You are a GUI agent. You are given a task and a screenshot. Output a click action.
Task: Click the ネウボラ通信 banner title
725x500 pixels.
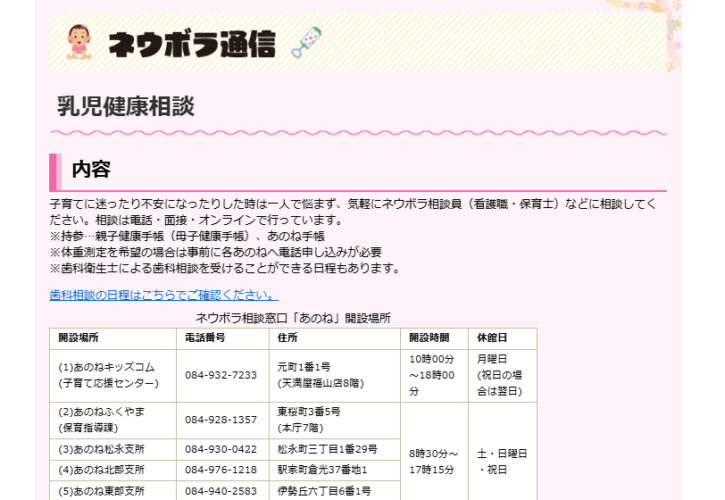pyautogui.click(x=191, y=43)
